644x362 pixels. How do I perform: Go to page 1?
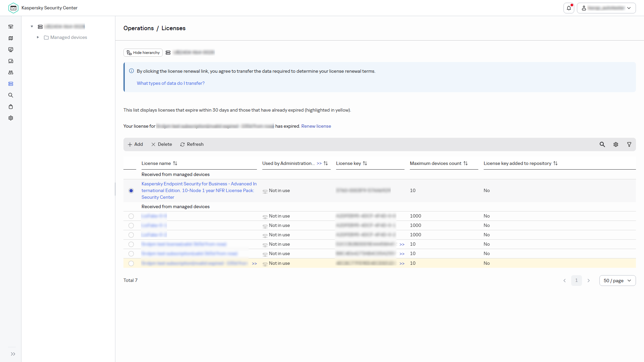coord(577,281)
